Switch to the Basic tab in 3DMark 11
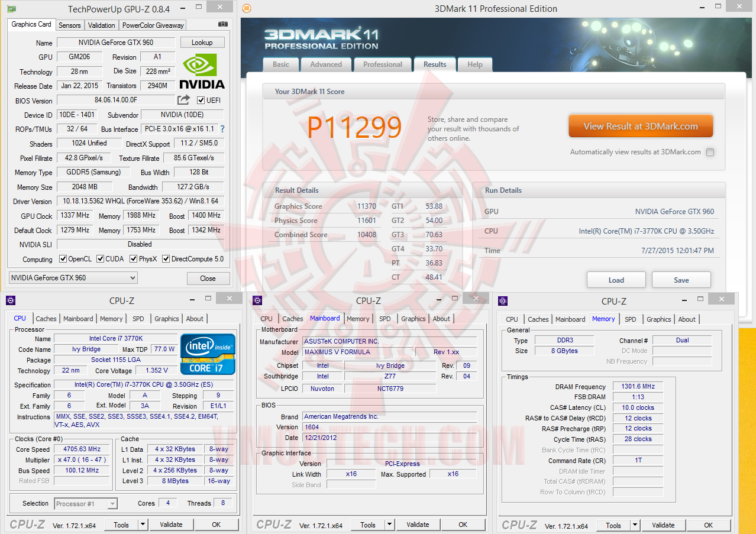The height and width of the screenshot is (534, 756). pyautogui.click(x=281, y=64)
